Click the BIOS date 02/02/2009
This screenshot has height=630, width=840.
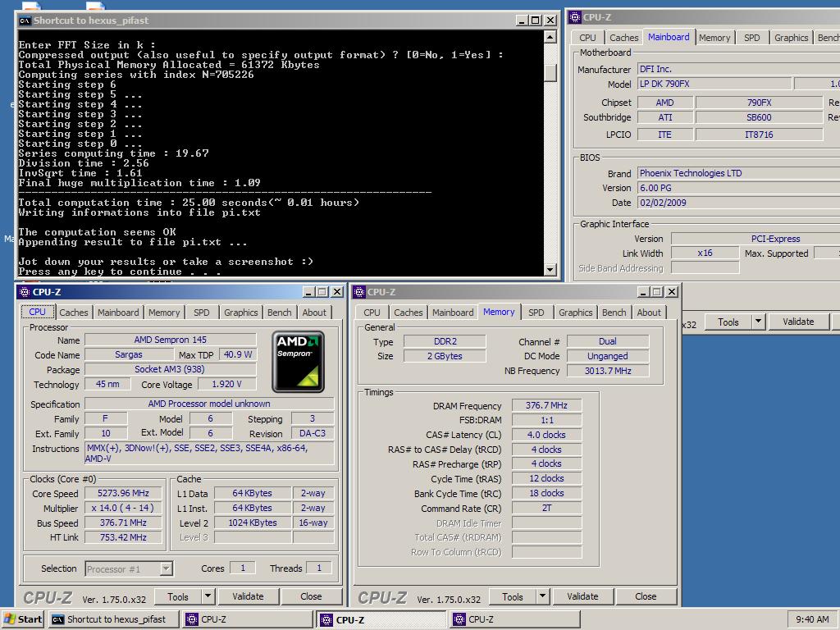point(739,203)
